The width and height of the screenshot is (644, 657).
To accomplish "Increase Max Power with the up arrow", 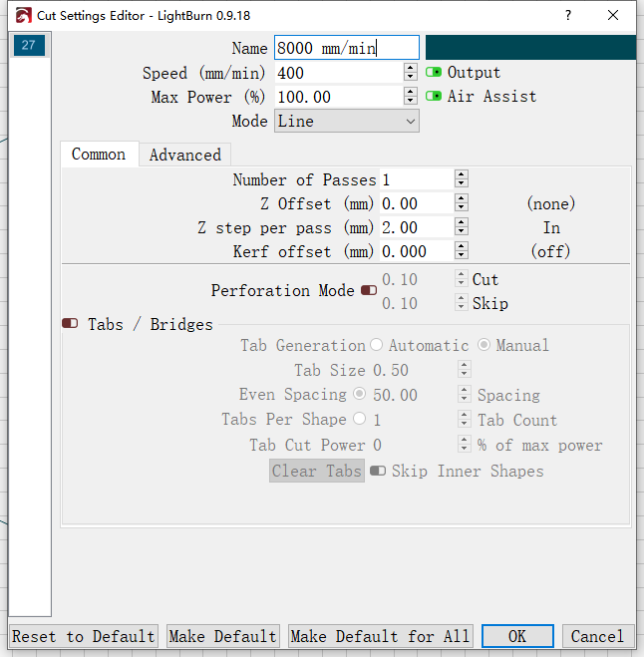I will pos(411,92).
